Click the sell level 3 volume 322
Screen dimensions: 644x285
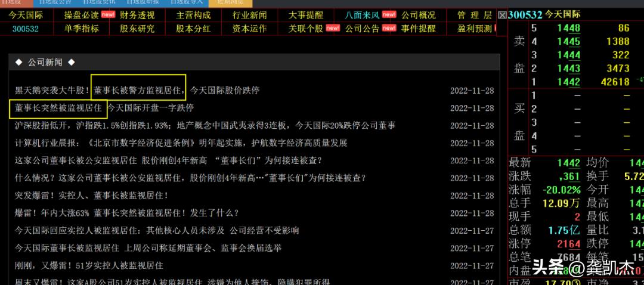(x=621, y=55)
